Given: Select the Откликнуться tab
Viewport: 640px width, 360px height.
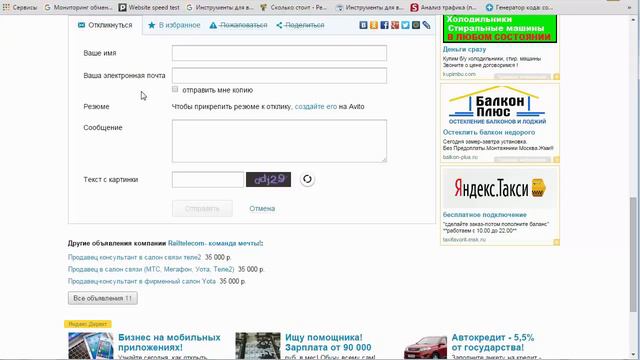Looking at the screenshot, I should click(x=105, y=25).
